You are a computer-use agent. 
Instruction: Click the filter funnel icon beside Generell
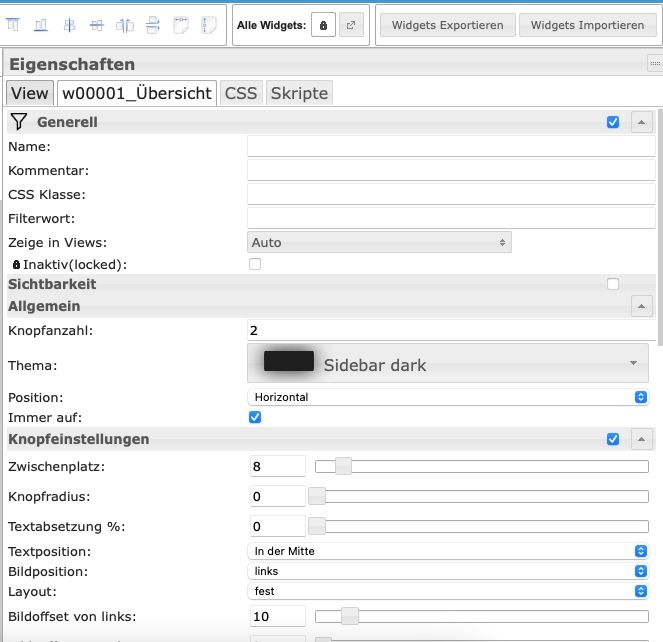pyautogui.click(x=19, y=122)
